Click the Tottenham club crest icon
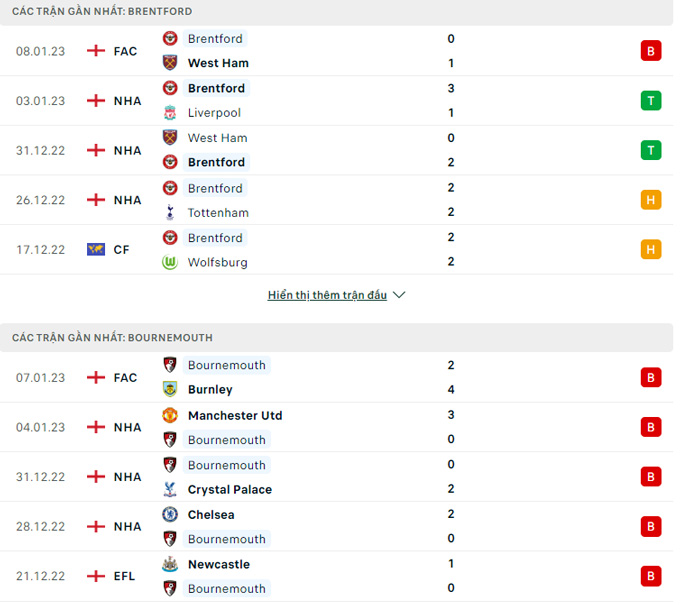Viewport: 680px width, 605px height. coord(170,213)
